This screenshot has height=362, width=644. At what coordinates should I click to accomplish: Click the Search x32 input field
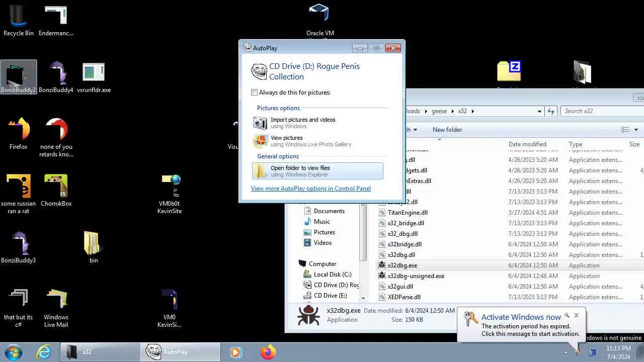coord(602,111)
